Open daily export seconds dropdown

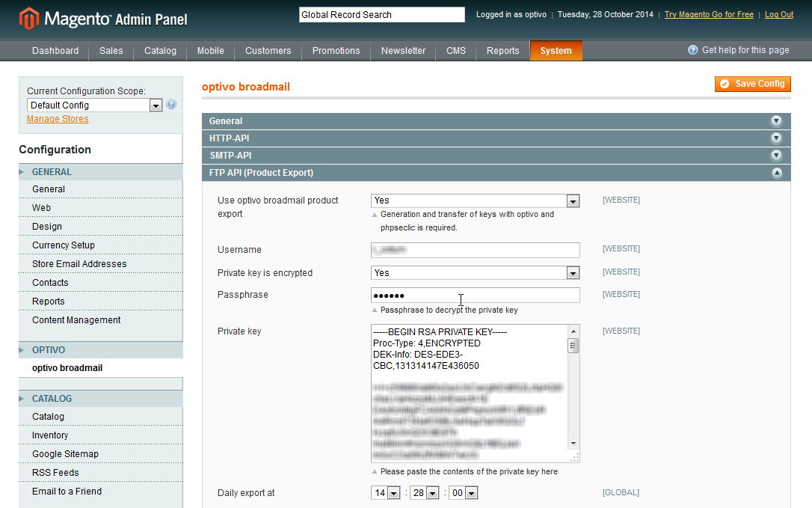coord(464,493)
